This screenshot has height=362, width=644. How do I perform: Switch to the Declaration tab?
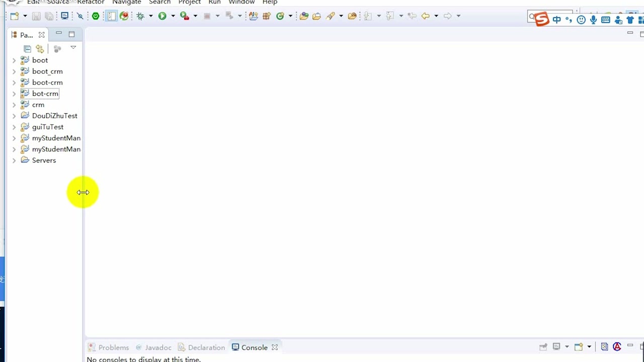(201, 347)
